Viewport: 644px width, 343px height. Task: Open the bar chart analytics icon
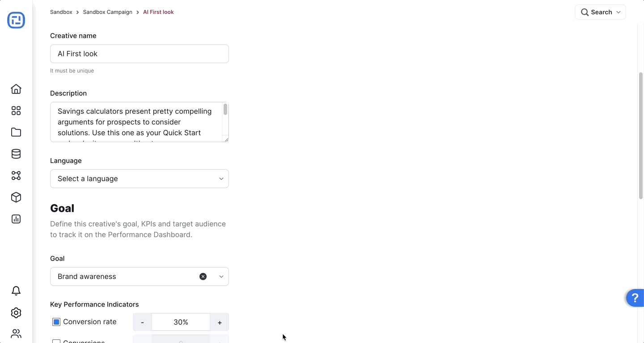[16, 219]
